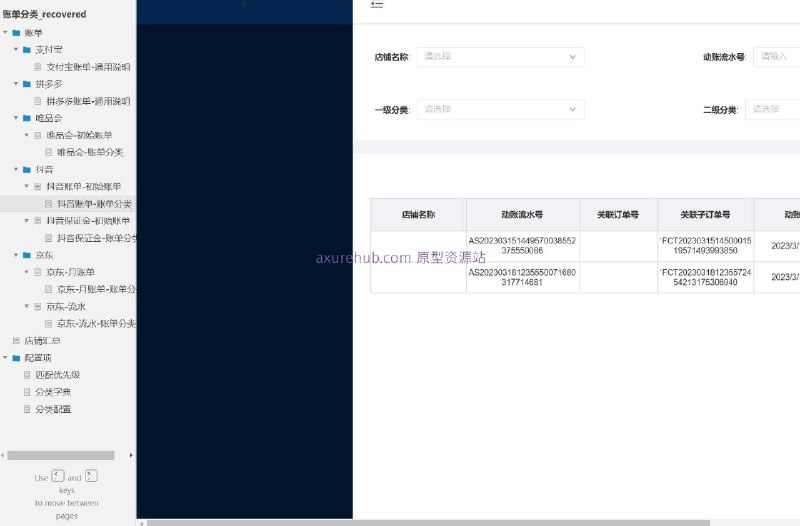Viewport: 800px width, 526px height.
Task: Open the 支付宝账单-通用说明 page
Action: tap(88, 67)
